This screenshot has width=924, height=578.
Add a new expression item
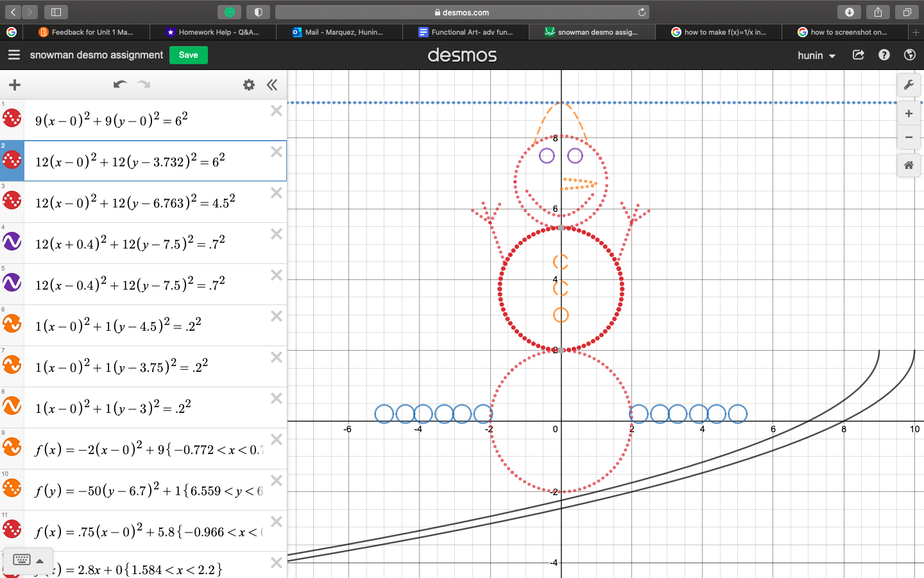click(x=15, y=85)
